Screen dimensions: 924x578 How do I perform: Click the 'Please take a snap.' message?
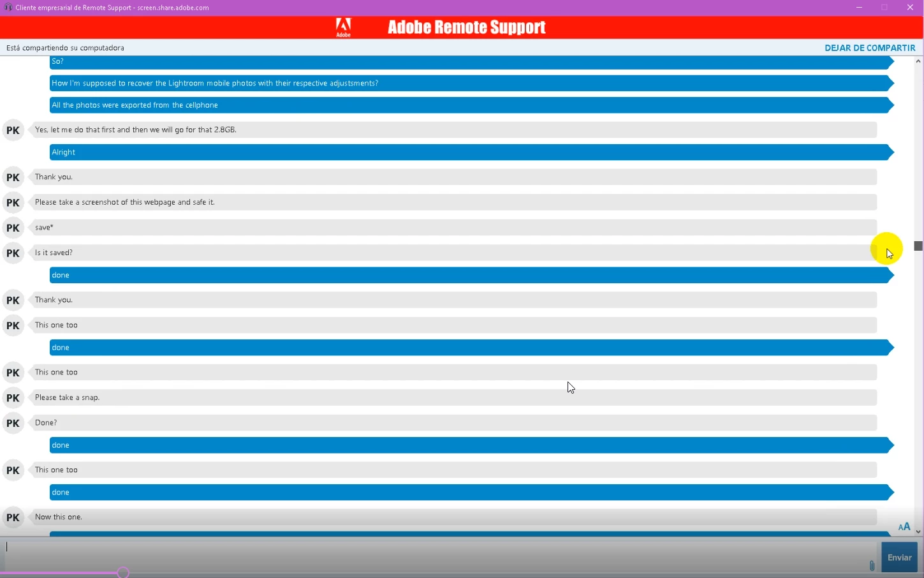coord(454,397)
